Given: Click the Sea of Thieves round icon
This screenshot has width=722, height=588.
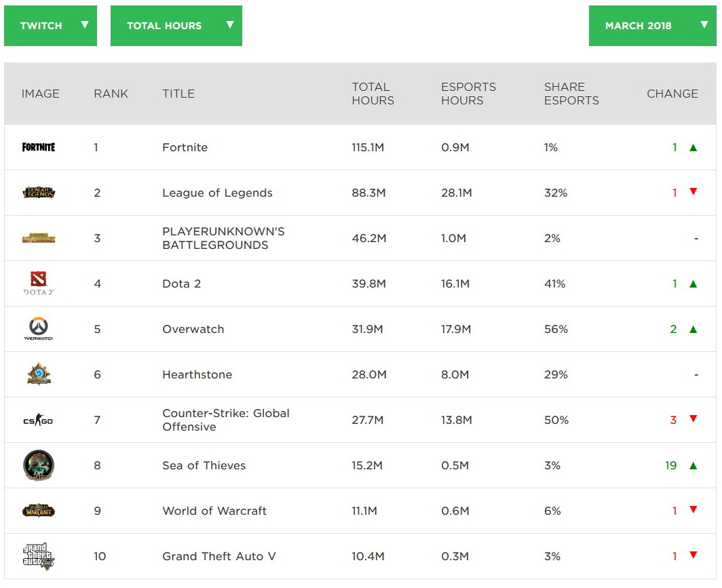Looking at the screenshot, I should [x=39, y=465].
